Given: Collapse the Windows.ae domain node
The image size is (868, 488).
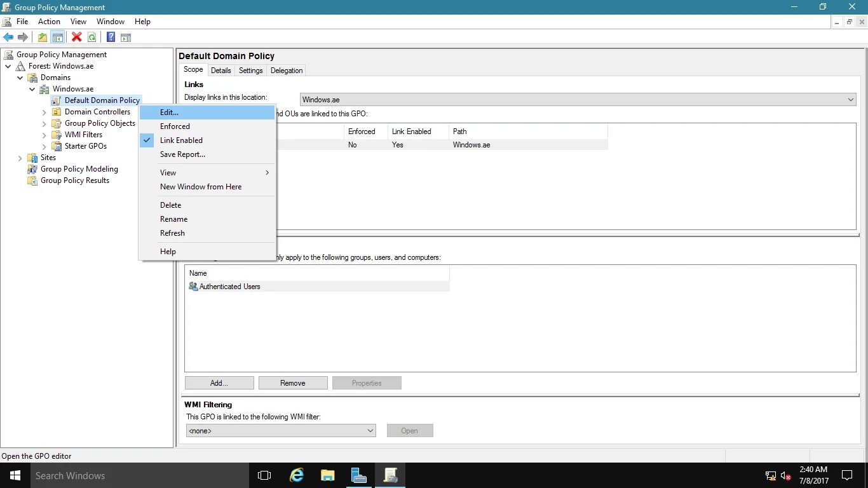Looking at the screenshot, I should [x=32, y=89].
